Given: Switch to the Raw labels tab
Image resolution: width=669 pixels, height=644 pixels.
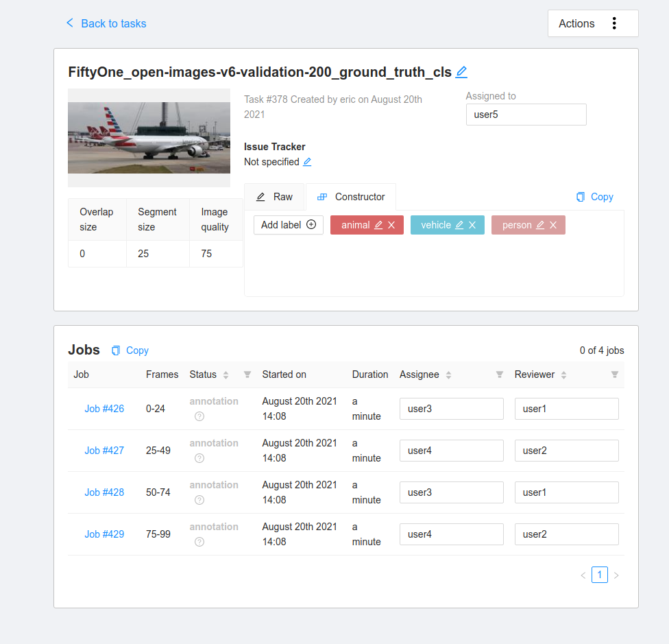Looking at the screenshot, I should point(274,197).
